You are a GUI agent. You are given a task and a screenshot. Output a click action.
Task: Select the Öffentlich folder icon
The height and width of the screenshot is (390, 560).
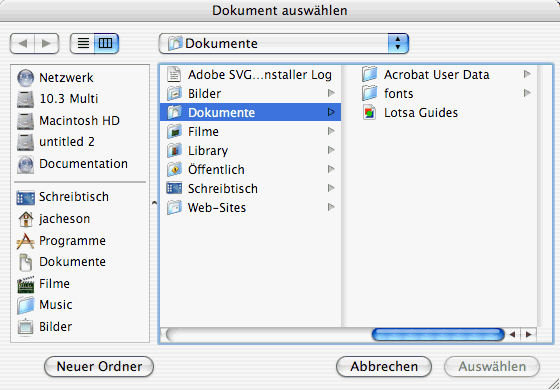tap(174, 169)
